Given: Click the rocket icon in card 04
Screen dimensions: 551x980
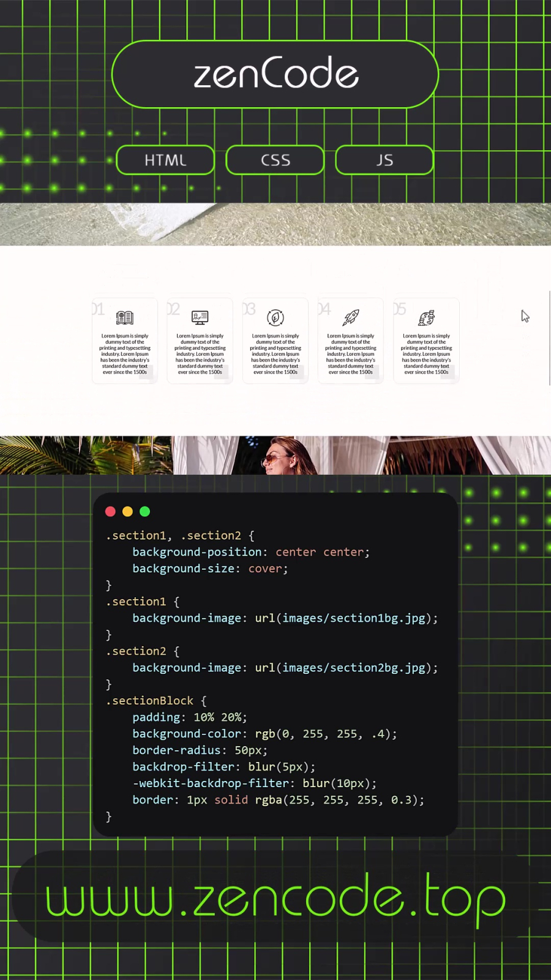Looking at the screenshot, I should pyautogui.click(x=351, y=317).
